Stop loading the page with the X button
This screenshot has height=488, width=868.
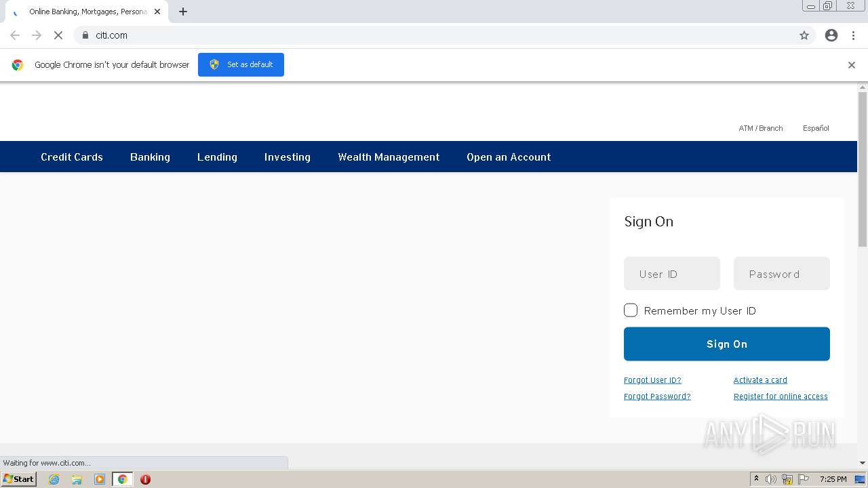click(x=58, y=35)
